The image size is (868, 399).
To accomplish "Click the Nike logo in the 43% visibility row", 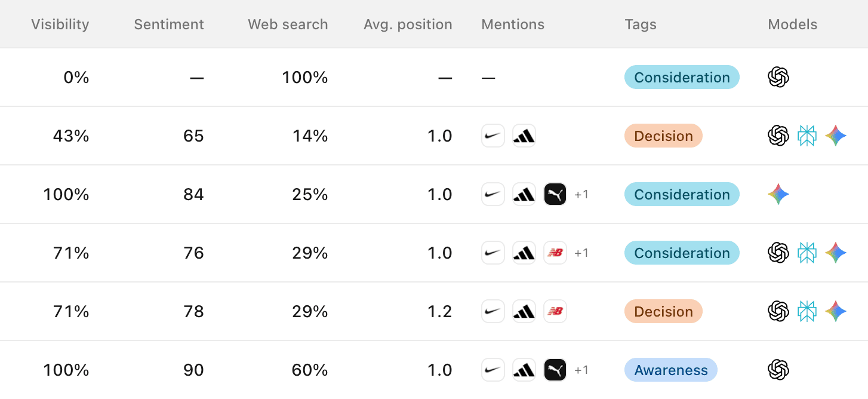I will tap(493, 136).
